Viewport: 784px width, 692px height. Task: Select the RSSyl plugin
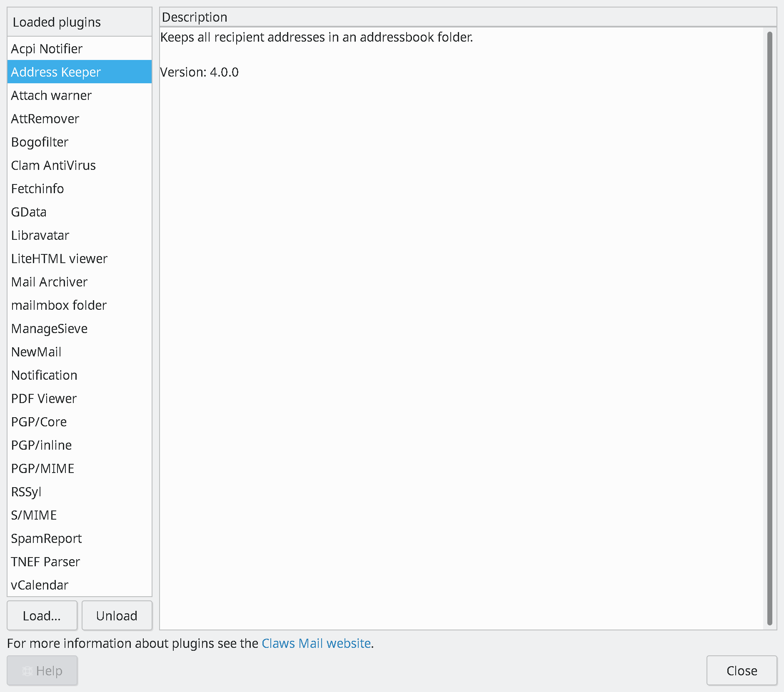click(26, 492)
